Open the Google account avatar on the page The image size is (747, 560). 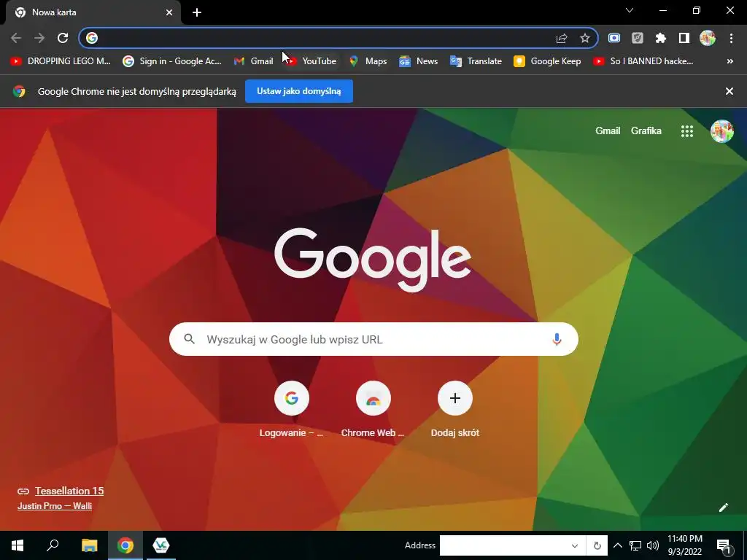721,131
